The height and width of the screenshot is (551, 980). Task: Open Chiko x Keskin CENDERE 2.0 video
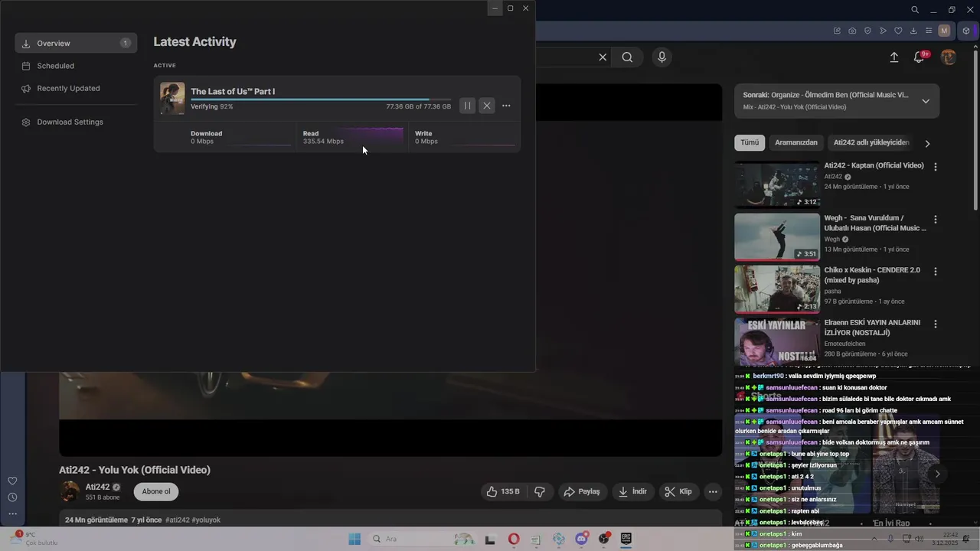[777, 289]
